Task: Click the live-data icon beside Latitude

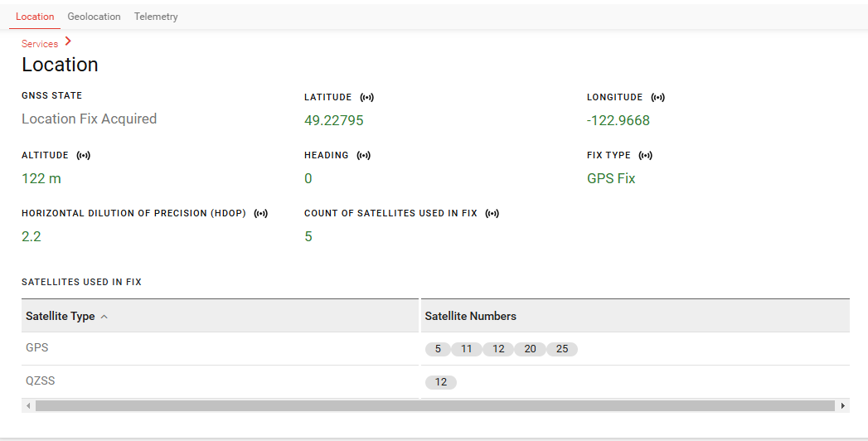Action: [x=367, y=98]
